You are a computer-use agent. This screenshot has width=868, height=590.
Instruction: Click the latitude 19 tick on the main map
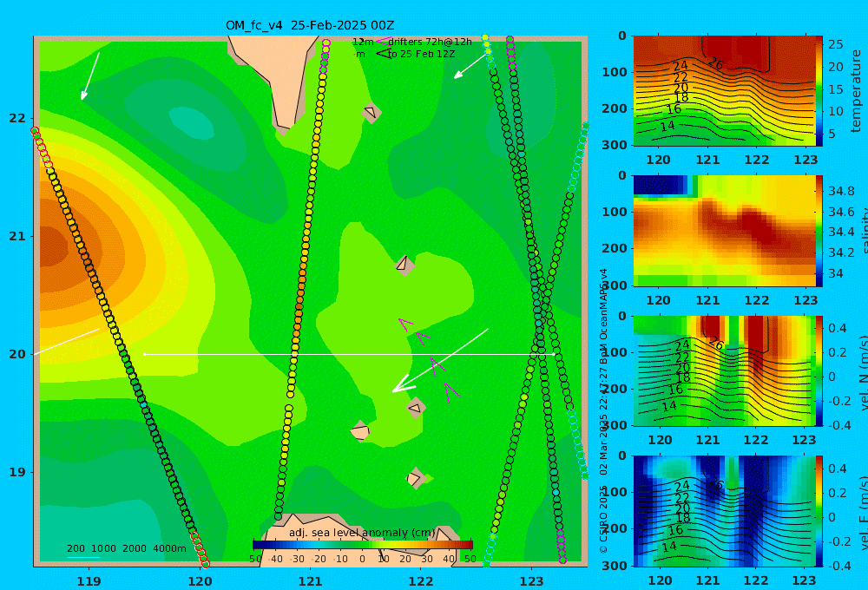(x=17, y=472)
